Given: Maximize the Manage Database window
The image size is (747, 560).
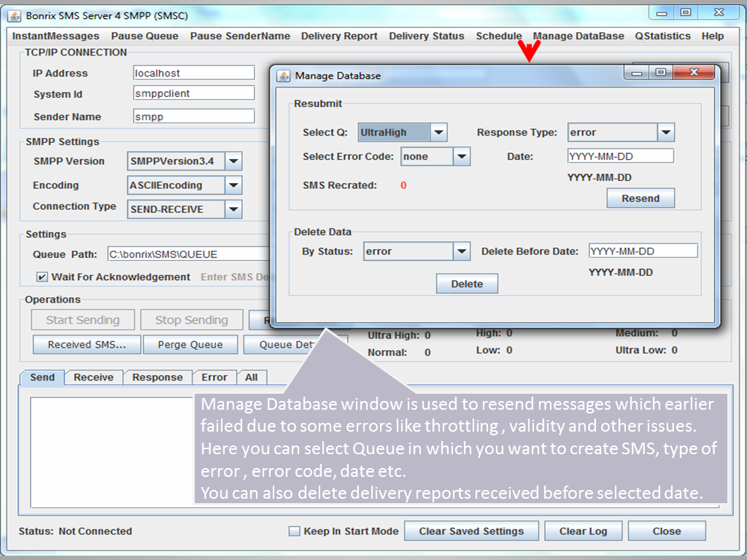Looking at the screenshot, I should tap(660, 72).
